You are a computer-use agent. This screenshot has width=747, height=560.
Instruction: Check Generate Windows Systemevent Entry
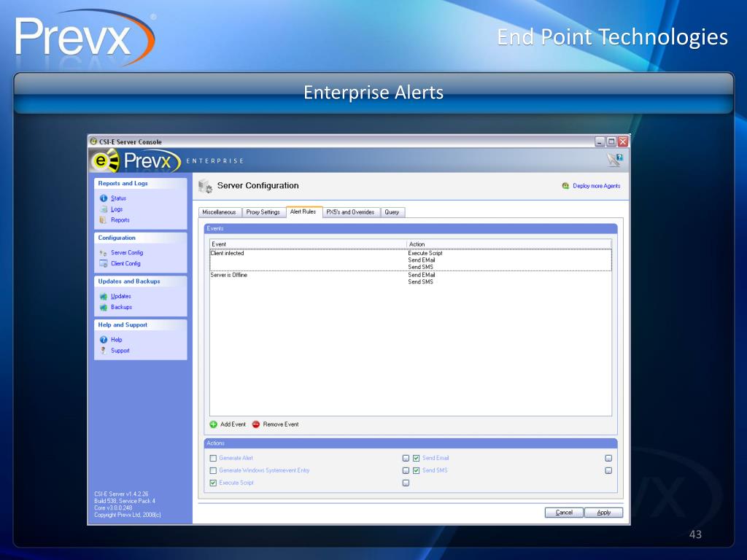click(213, 470)
